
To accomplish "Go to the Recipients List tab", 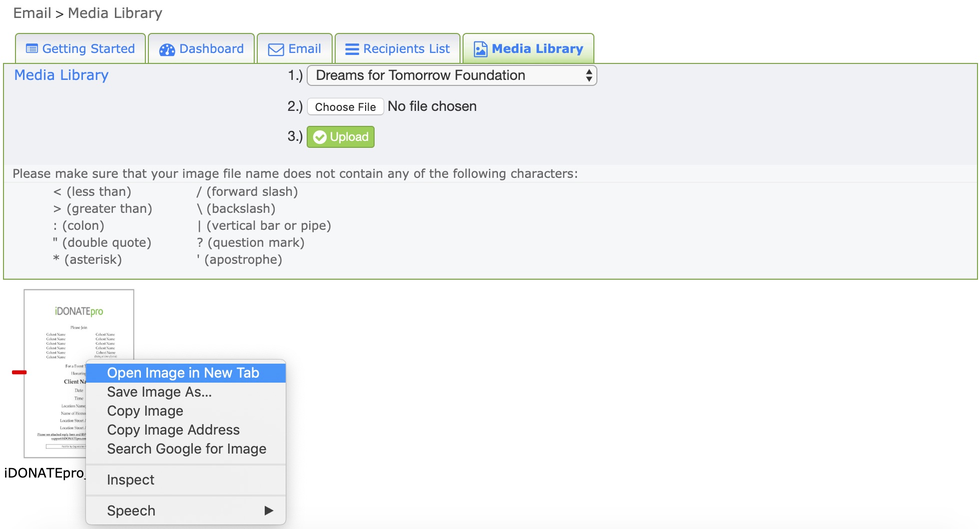I will 398,48.
